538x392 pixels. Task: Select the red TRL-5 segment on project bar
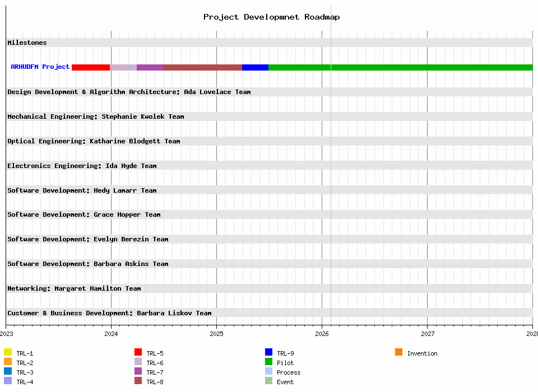click(x=91, y=67)
